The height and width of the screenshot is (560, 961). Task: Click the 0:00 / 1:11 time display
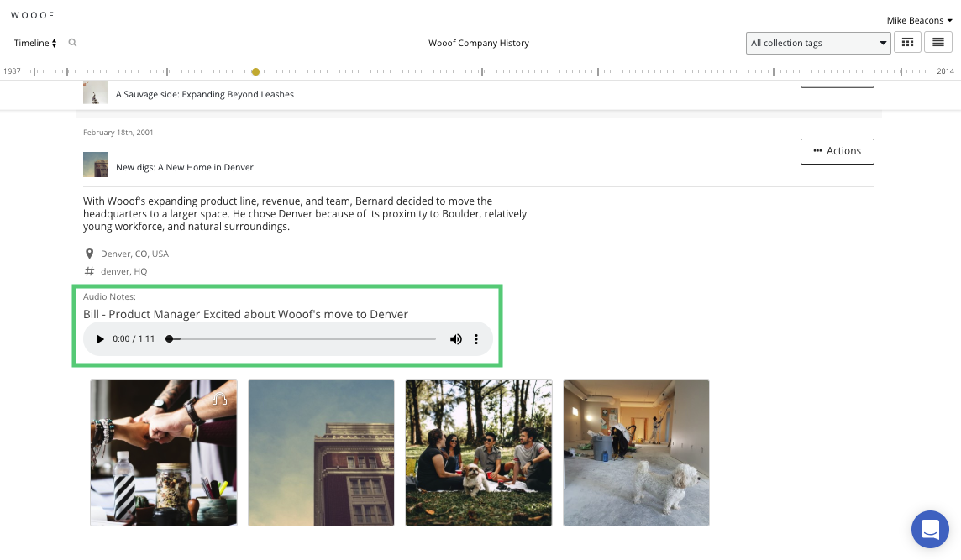[134, 339]
